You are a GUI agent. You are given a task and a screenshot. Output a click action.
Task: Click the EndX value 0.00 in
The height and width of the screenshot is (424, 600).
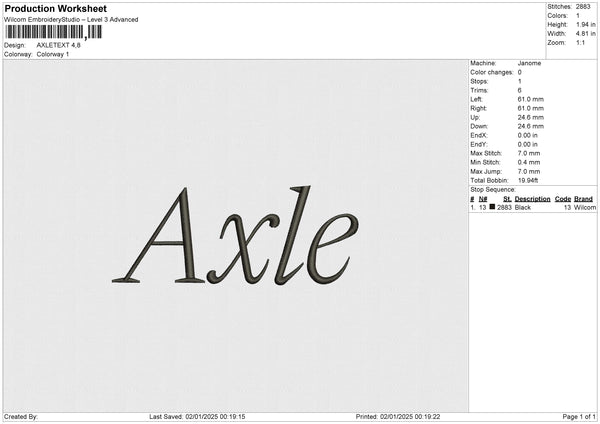528,135
